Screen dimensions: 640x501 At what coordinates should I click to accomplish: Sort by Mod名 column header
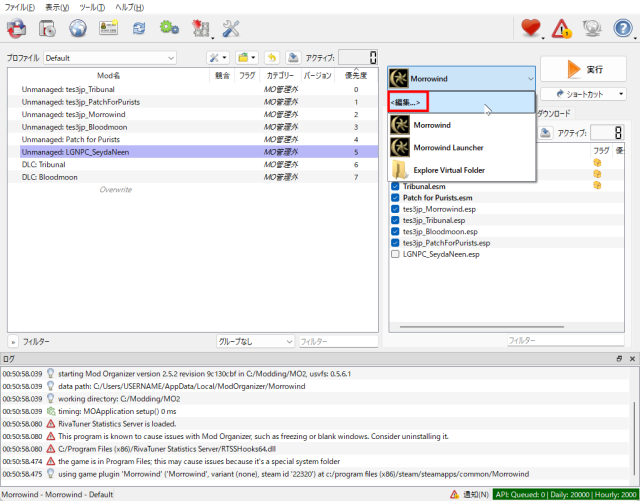tap(109, 75)
